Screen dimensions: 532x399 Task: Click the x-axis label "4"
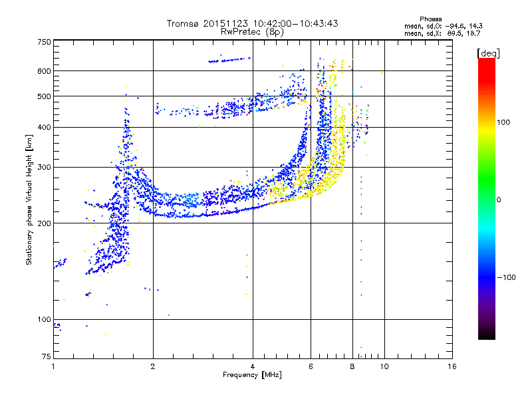pyautogui.click(x=253, y=366)
